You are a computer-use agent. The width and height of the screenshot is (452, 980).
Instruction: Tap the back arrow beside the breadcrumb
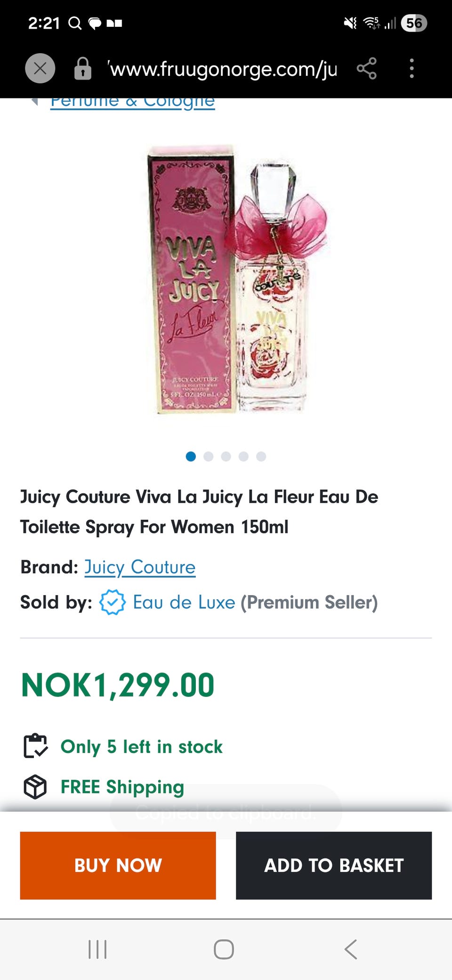coord(34,101)
